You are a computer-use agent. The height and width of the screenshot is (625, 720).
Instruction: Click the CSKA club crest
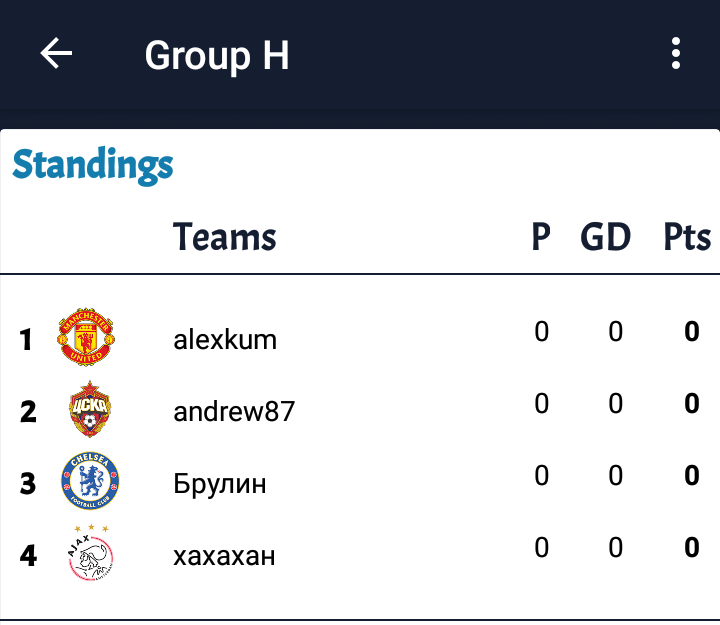90,409
